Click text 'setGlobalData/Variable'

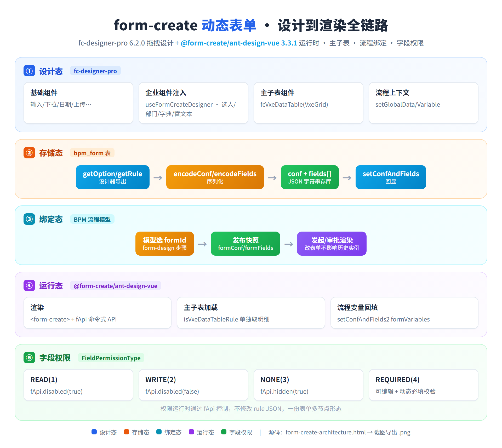click(x=408, y=105)
